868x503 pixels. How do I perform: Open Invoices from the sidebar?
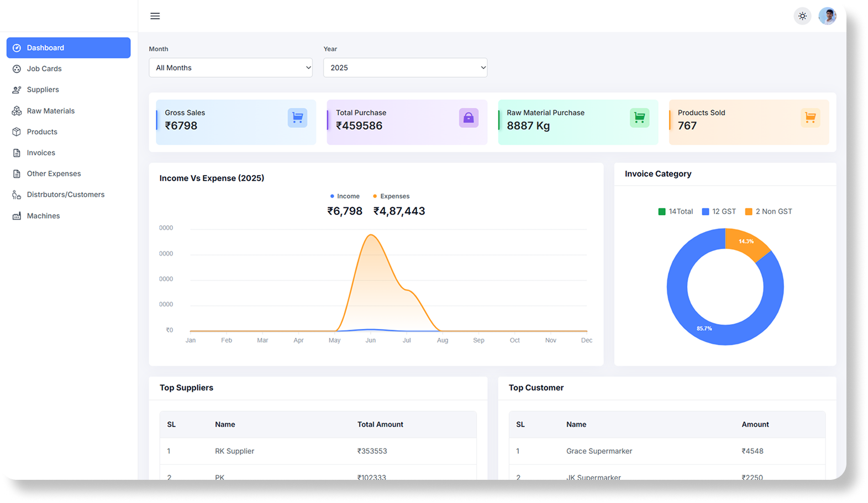tap(41, 153)
